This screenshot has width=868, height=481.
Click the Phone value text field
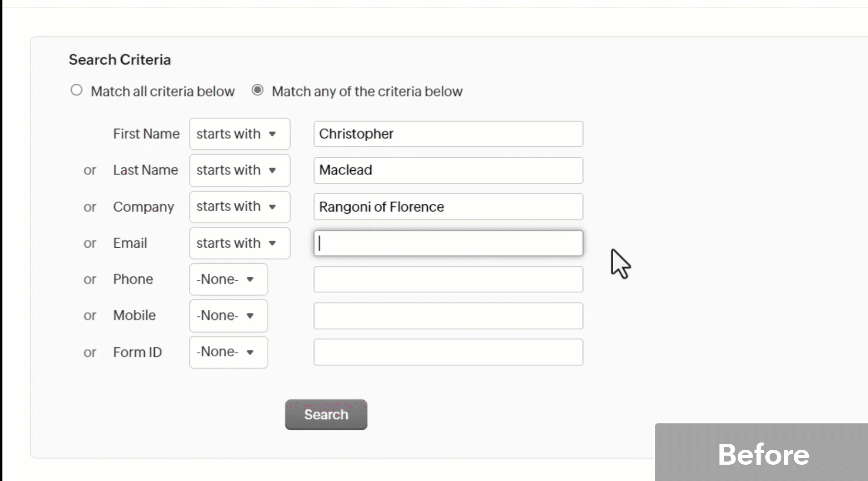click(x=448, y=279)
